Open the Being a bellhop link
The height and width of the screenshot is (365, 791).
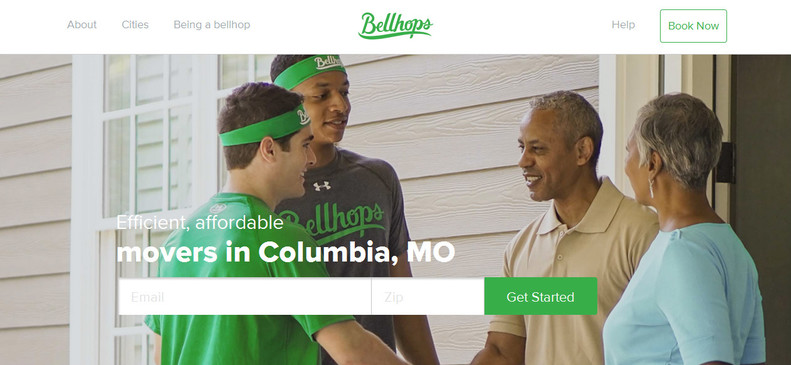212,25
